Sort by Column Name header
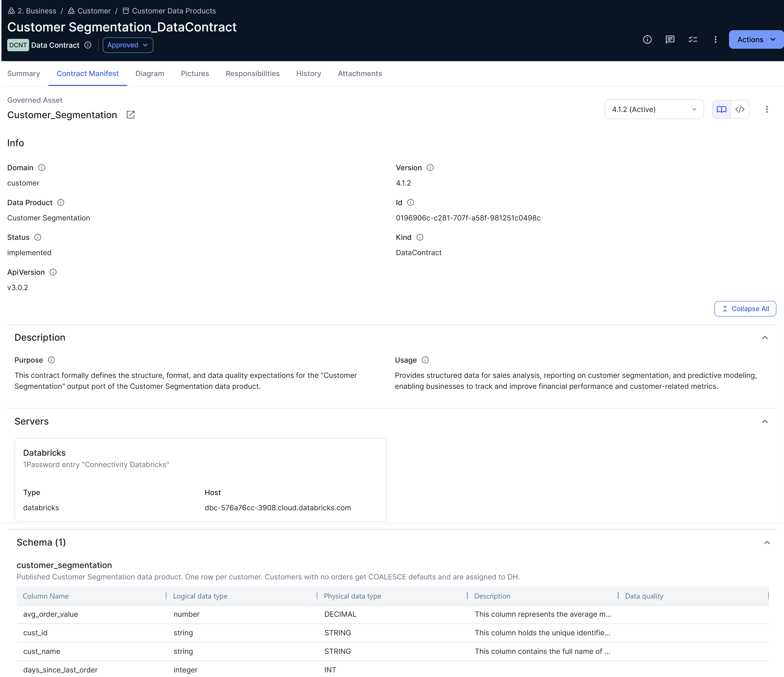The image size is (784, 677). coord(45,596)
